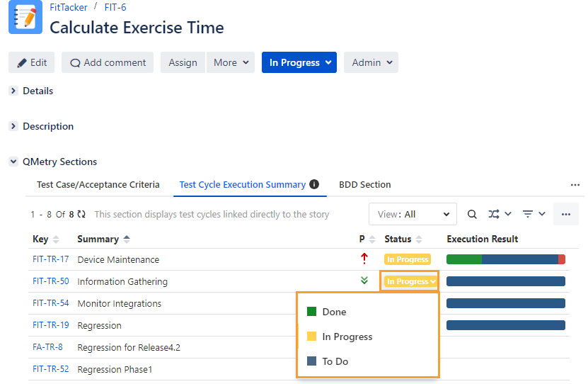Image resolution: width=588 pixels, height=384 pixels.
Task: Select the Test Cycle Execution Summary tab
Action: pos(243,185)
